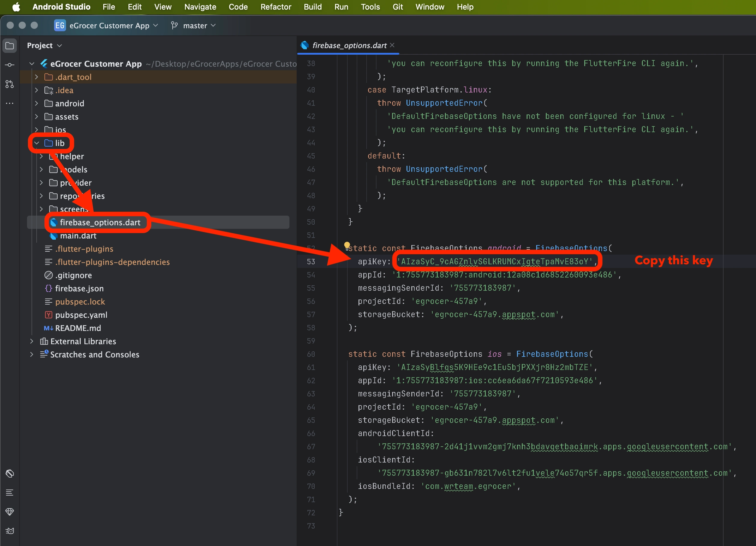Expand the android folder
The image size is (756, 546).
[36, 103]
